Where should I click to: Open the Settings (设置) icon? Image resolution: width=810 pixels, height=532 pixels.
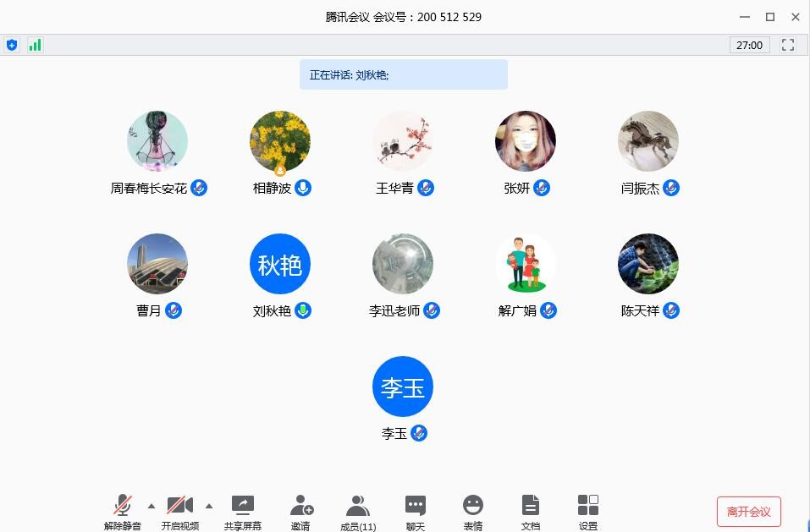click(588, 506)
